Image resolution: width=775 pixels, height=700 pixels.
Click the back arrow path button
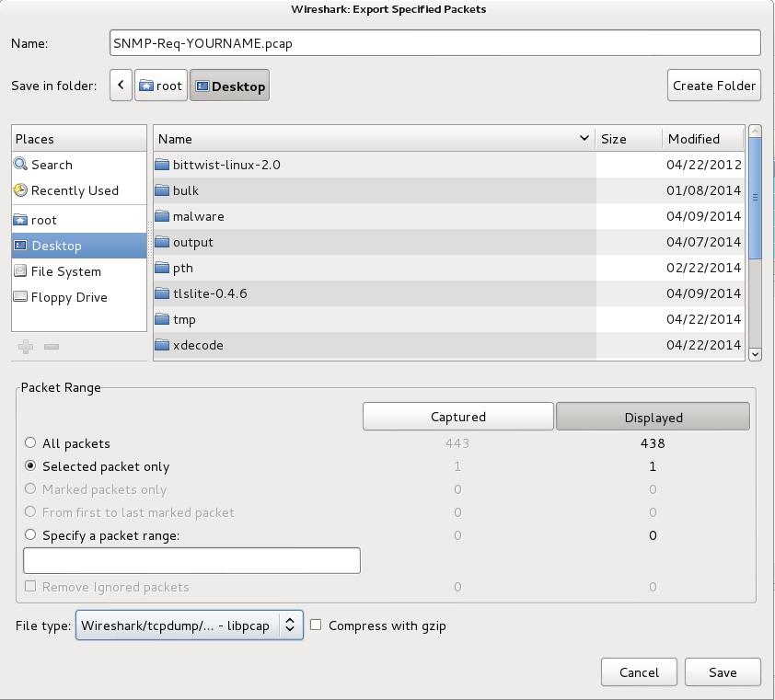pos(120,86)
